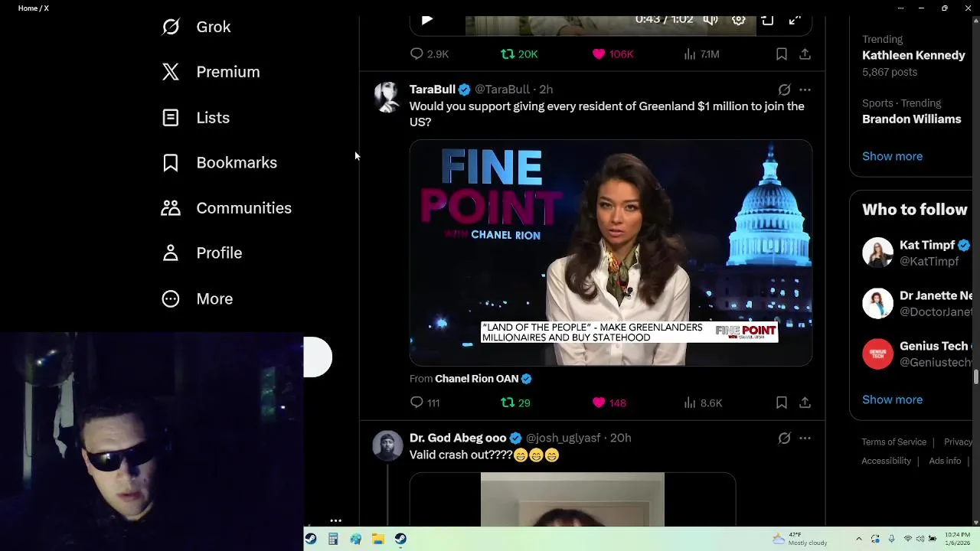Open the @TaraBull handle link
980x551 pixels.
tap(502, 90)
